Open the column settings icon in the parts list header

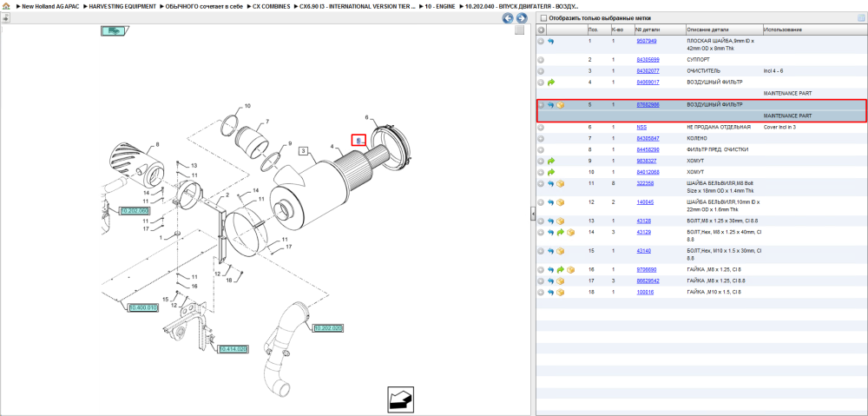[860, 18]
